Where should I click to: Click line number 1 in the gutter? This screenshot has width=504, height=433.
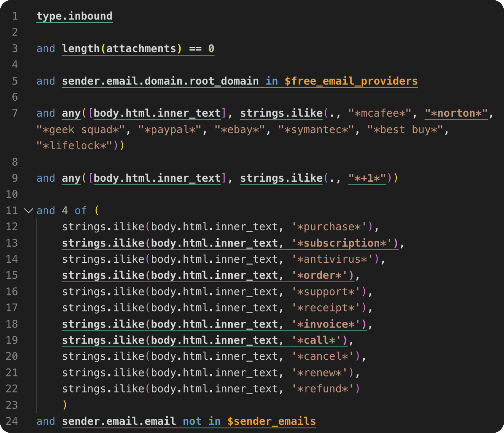15,16
